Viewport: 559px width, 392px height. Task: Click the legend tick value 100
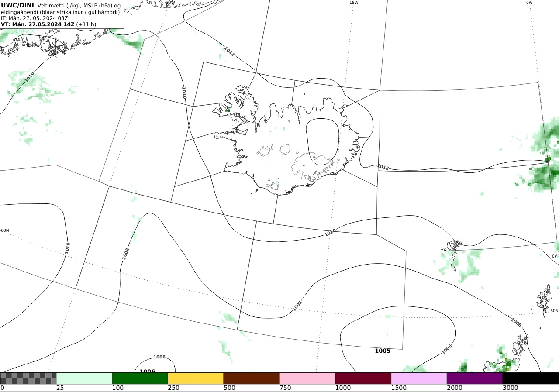coord(117,388)
